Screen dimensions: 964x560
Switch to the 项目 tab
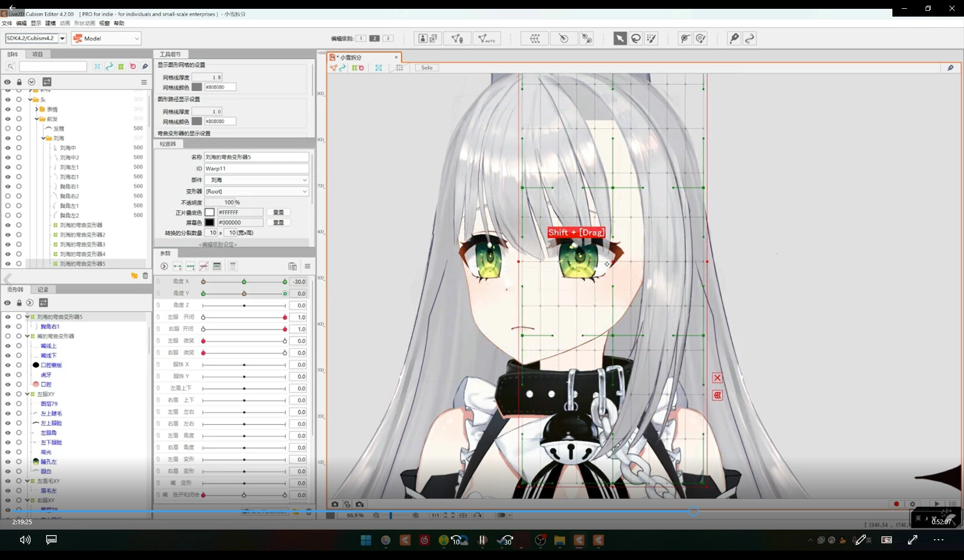[37, 54]
